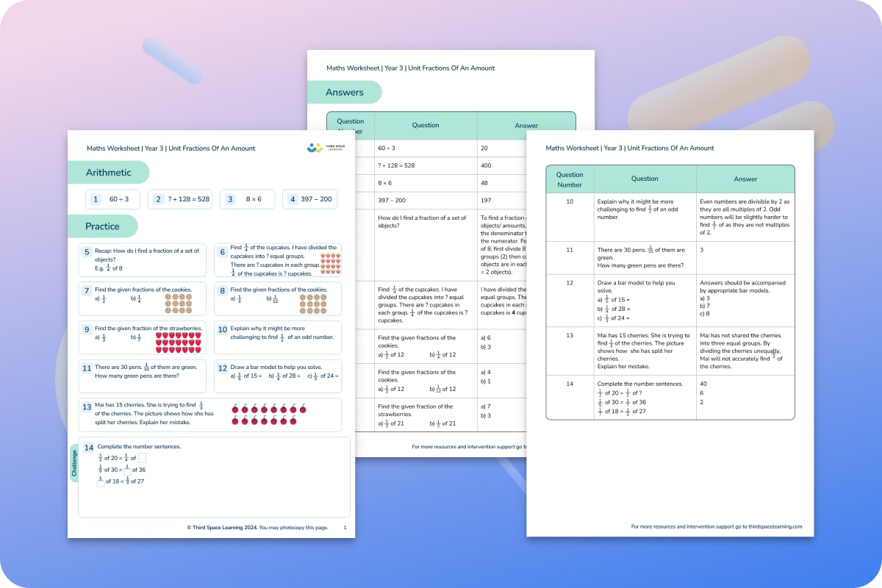Viewport: 882px width, 588px height.
Task: Click the front worksheet title 'Maths Worksheet | Year 3'
Action: pyautogui.click(x=171, y=148)
